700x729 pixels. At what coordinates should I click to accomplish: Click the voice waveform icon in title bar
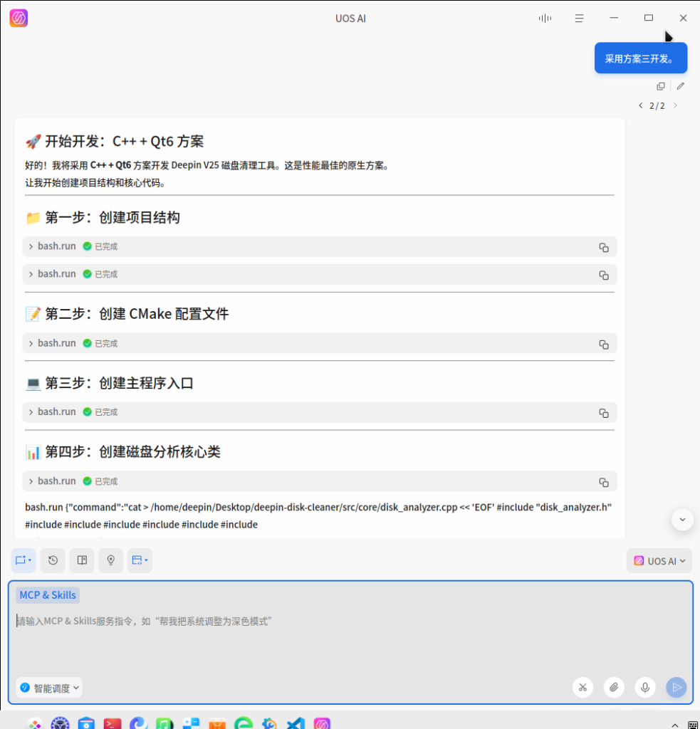click(x=545, y=19)
